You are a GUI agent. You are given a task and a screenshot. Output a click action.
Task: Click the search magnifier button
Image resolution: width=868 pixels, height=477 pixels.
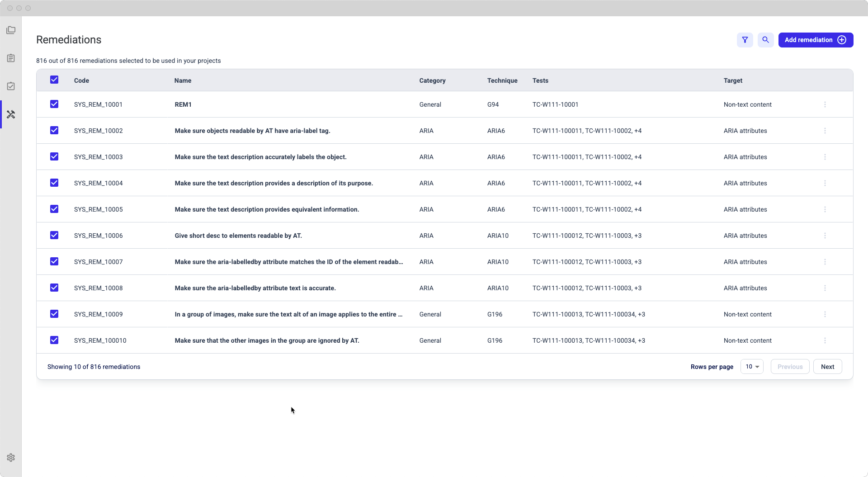coord(766,40)
